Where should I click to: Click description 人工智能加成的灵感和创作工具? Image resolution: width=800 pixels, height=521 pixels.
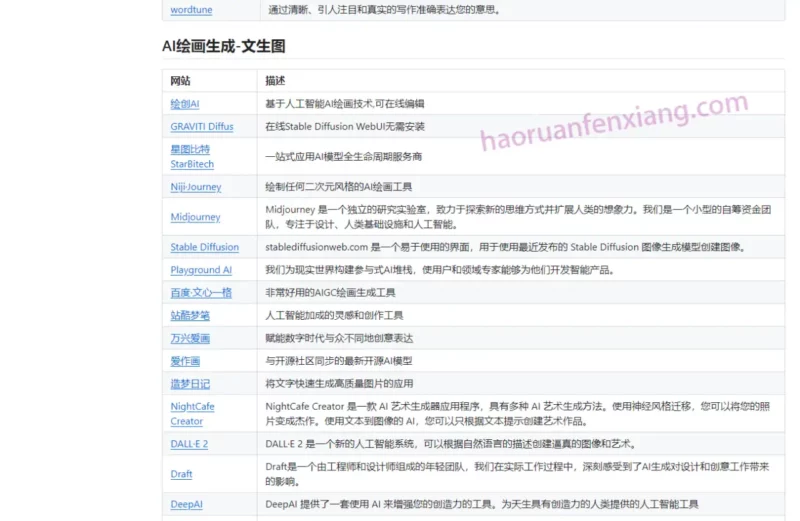(x=334, y=315)
